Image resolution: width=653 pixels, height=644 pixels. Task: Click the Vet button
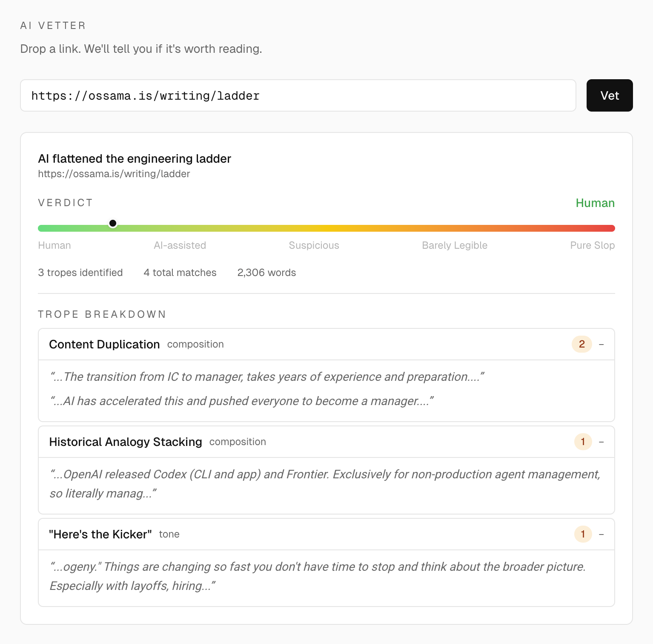[609, 95]
